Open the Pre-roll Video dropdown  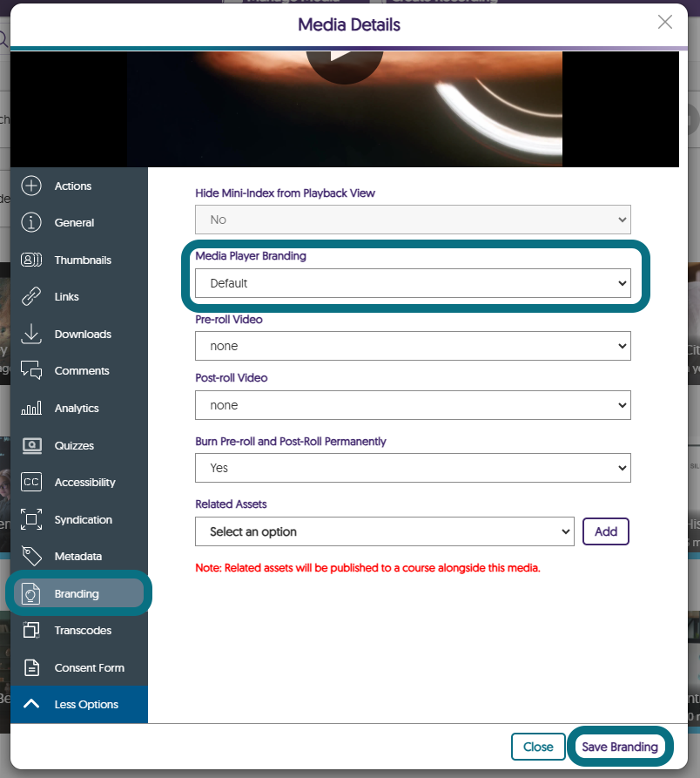(413, 346)
